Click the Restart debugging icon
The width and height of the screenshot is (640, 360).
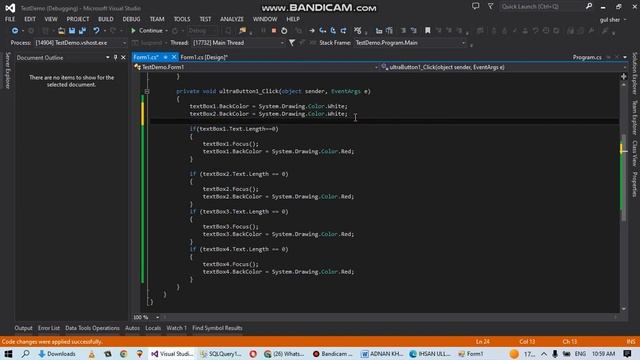tap(284, 31)
